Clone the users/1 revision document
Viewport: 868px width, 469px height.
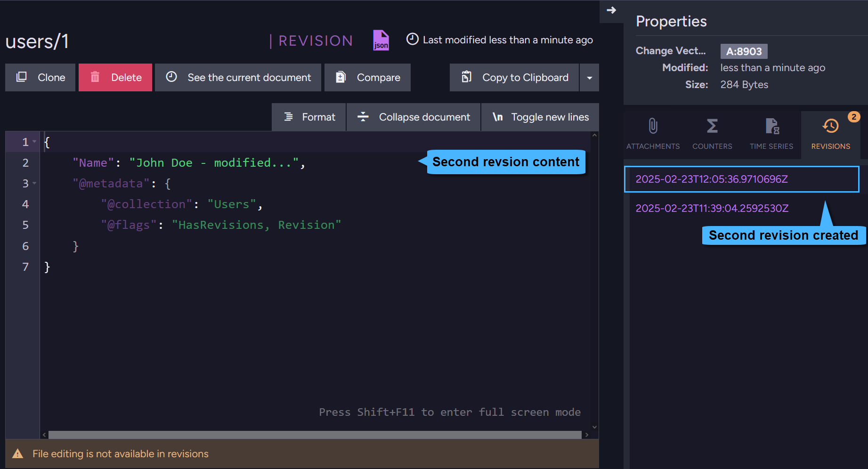[40, 77]
